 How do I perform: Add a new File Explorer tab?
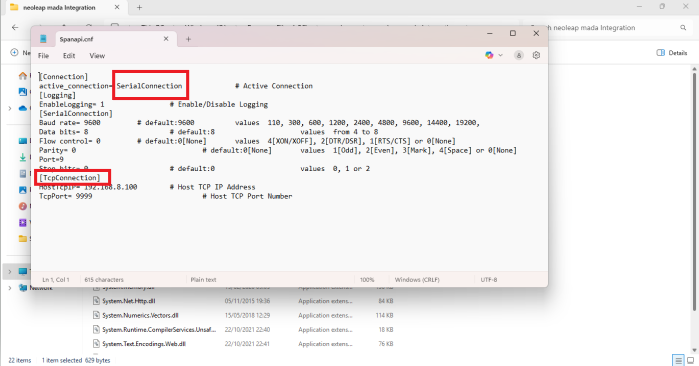pos(139,7)
